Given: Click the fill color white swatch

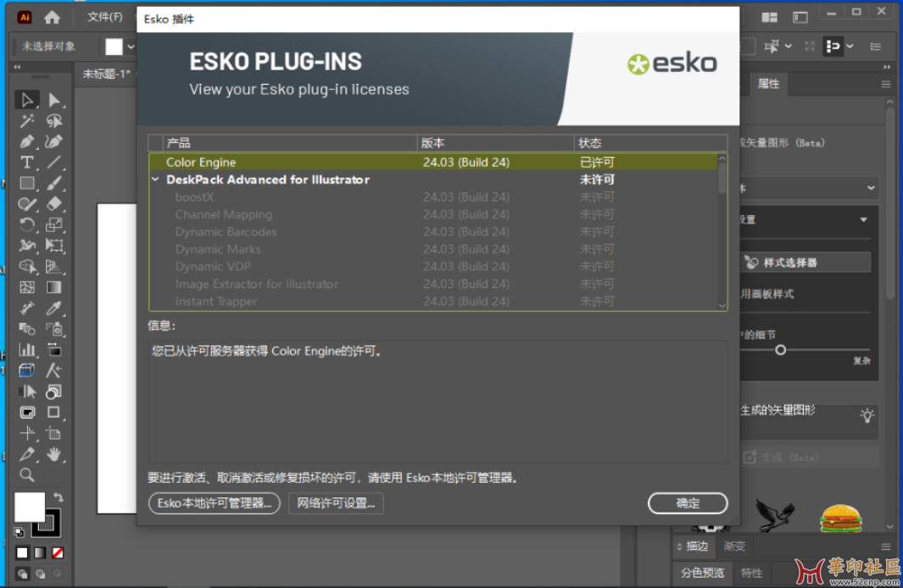Looking at the screenshot, I should (x=29, y=507).
